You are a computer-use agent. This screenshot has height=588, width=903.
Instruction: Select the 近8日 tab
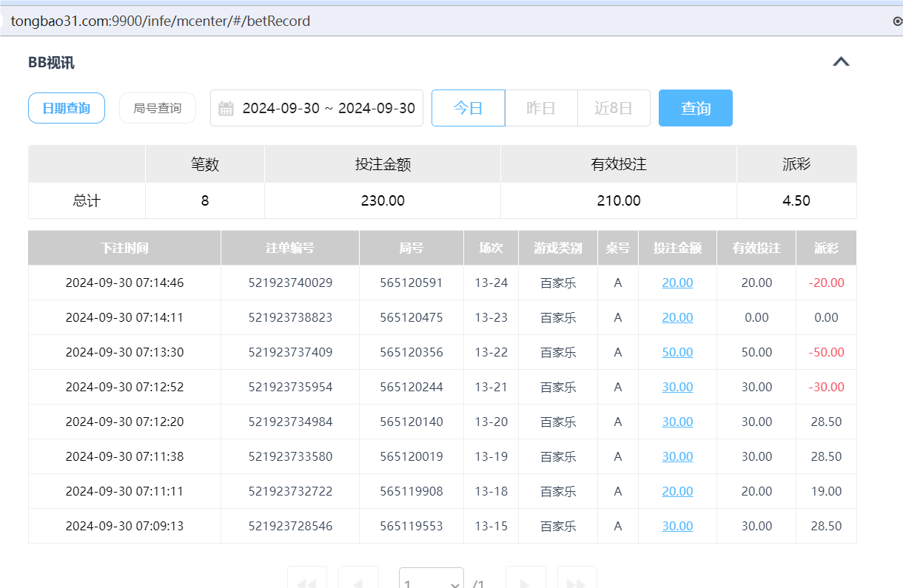614,107
